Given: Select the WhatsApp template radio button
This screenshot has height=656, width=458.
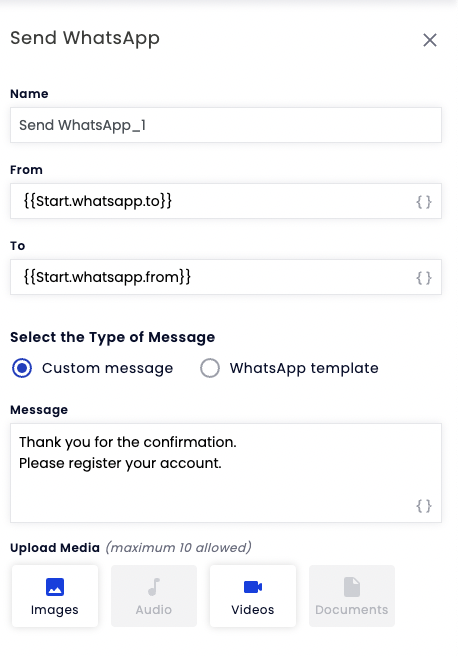Looking at the screenshot, I should point(210,368).
